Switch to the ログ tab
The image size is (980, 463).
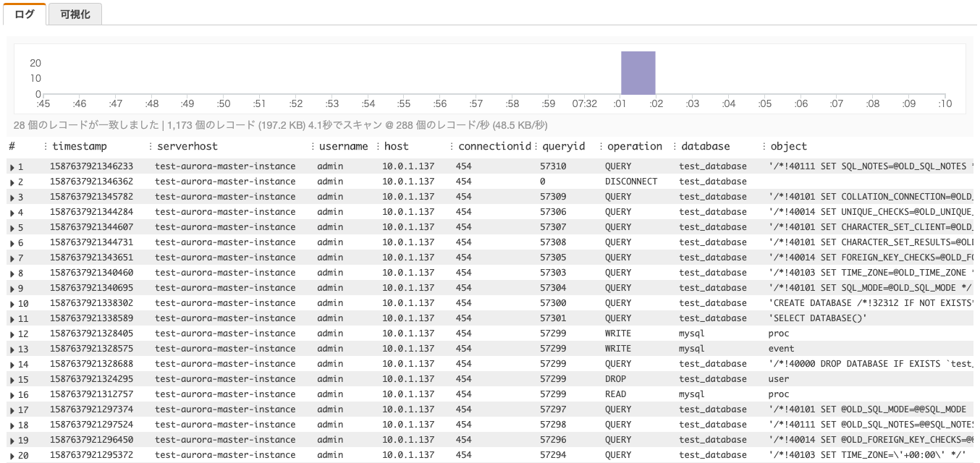tap(24, 14)
